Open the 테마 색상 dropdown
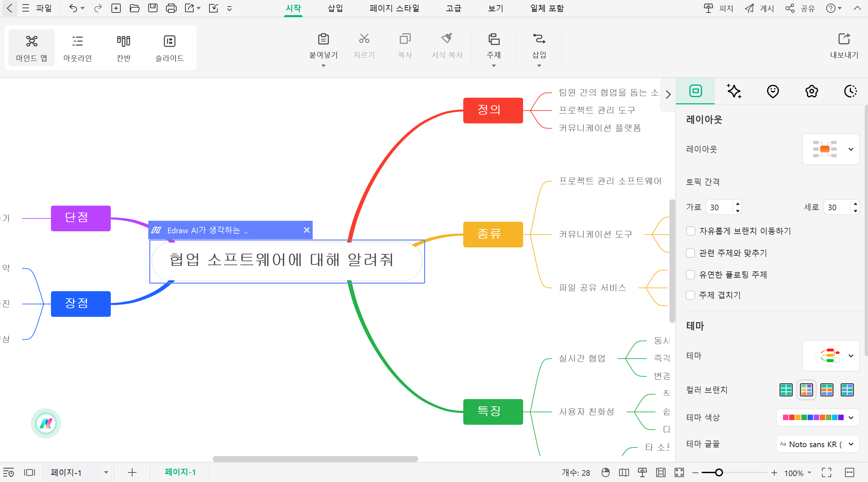868x482 pixels. click(818, 418)
